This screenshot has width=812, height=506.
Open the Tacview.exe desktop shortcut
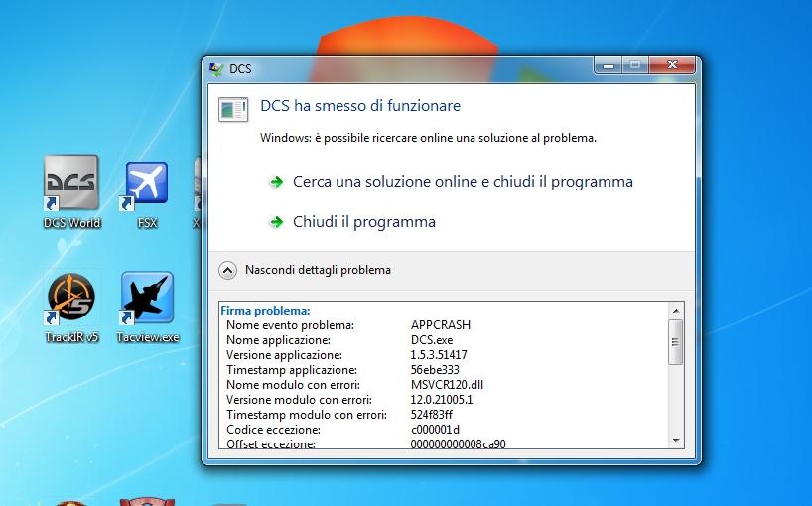(x=147, y=307)
